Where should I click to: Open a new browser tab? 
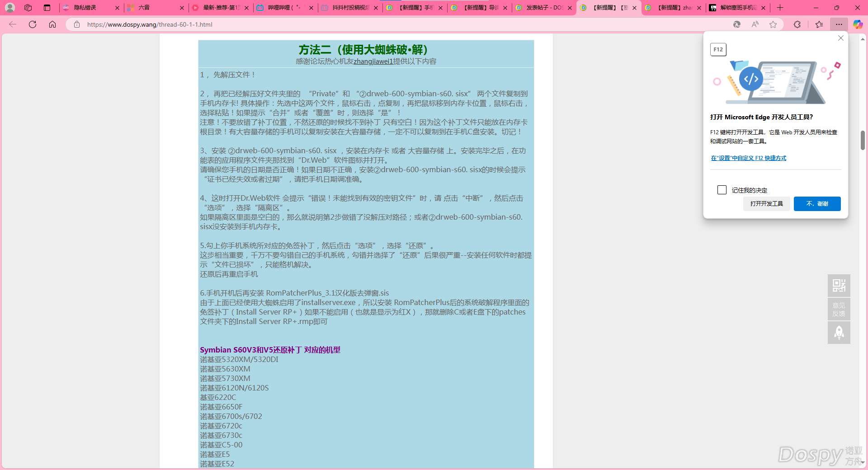pos(780,8)
